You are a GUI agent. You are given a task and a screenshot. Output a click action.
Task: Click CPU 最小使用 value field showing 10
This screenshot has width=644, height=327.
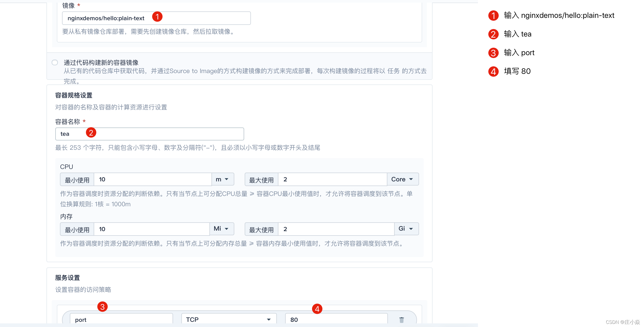click(x=153, y=179)
